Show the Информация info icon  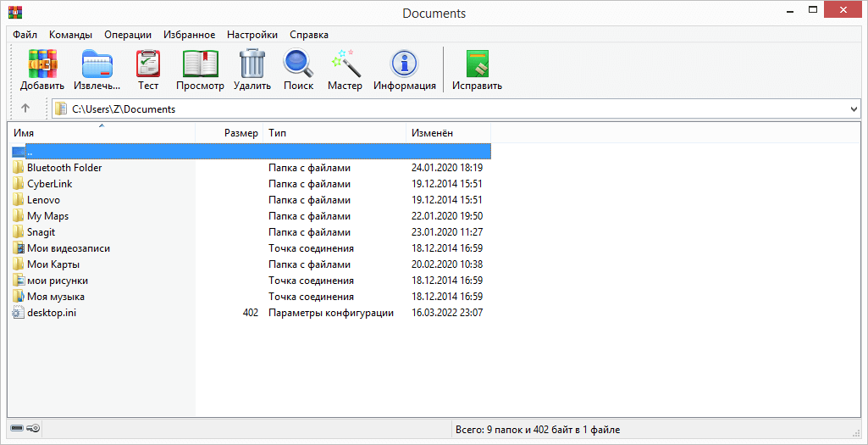coord(404,64)
